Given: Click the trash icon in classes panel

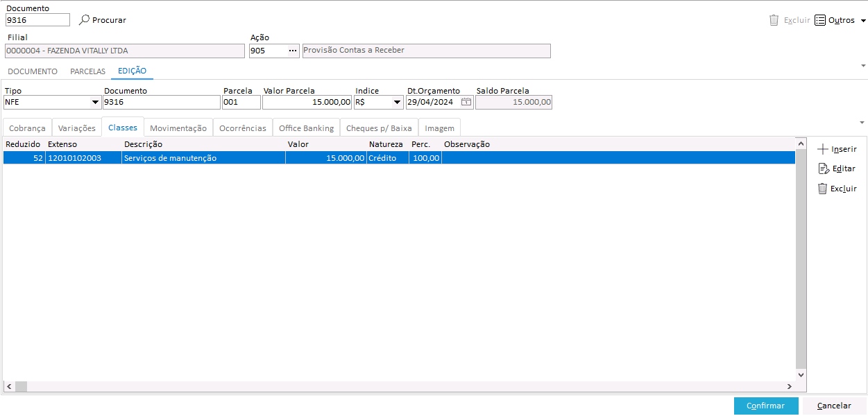Looking at the screenshot, I should (x=823, y=189).
